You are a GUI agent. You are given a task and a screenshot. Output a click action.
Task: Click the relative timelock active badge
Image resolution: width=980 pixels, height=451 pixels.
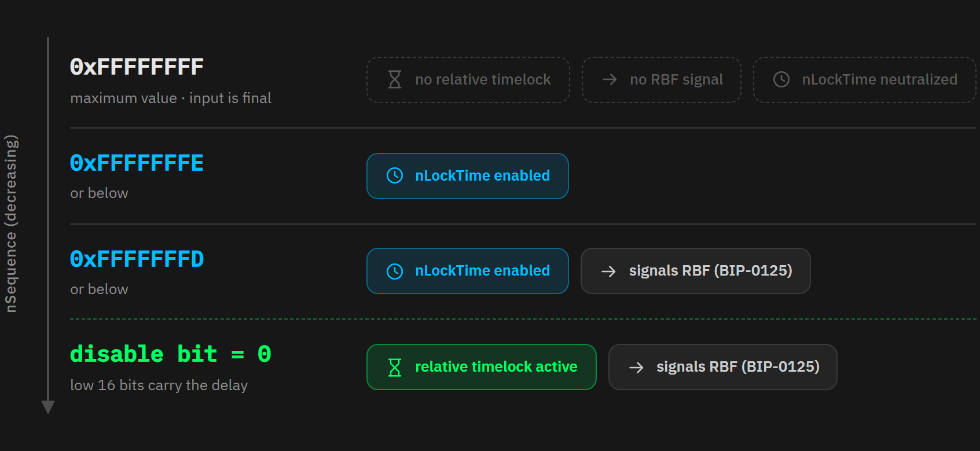pos(482,367)
